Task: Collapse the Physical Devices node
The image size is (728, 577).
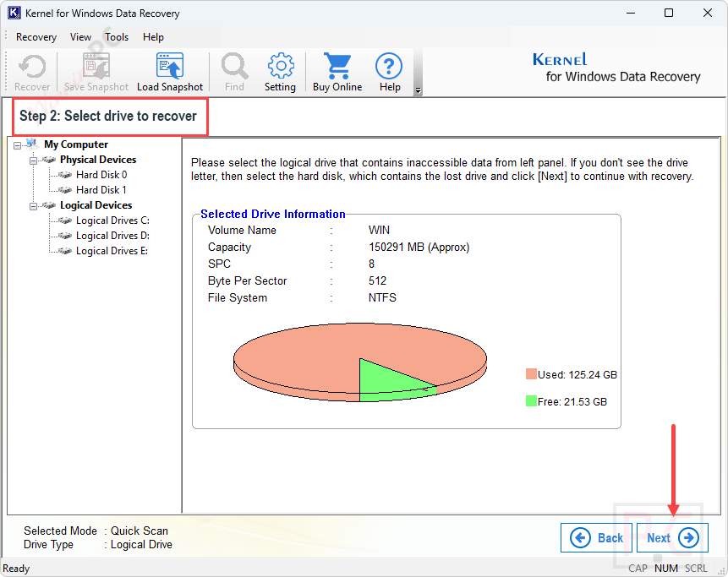Action: click(x=34, y=161)
